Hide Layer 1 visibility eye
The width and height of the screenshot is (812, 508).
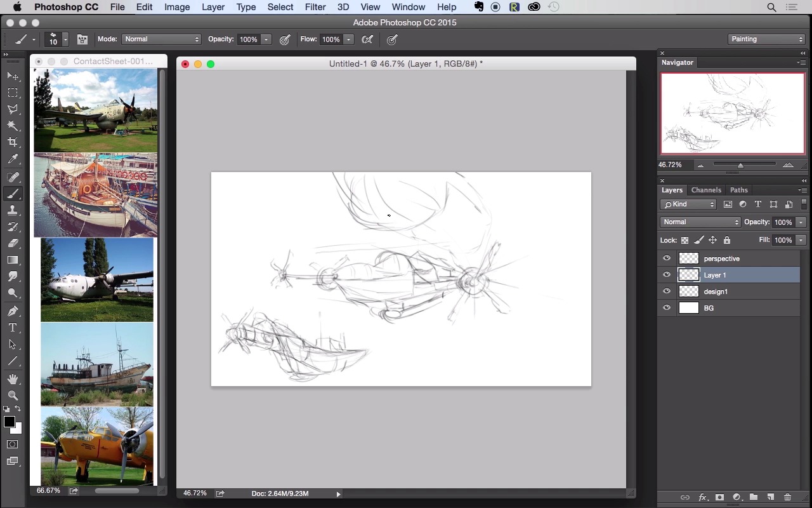[667, 275]
